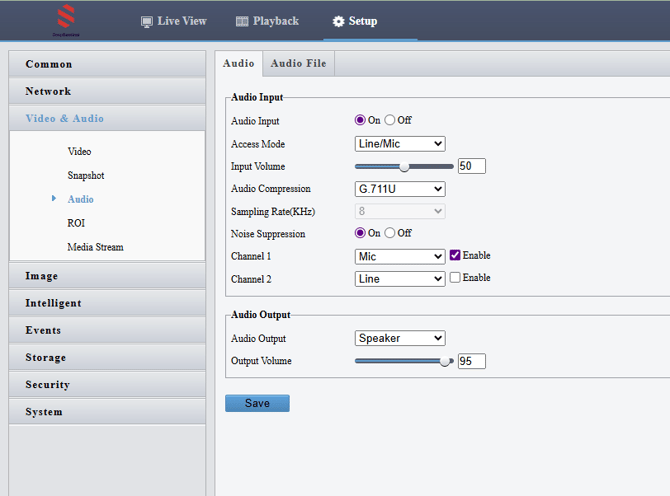Screen dimensions: 670x496
Task: Open the Media Stream settings page
Action: 95,247
